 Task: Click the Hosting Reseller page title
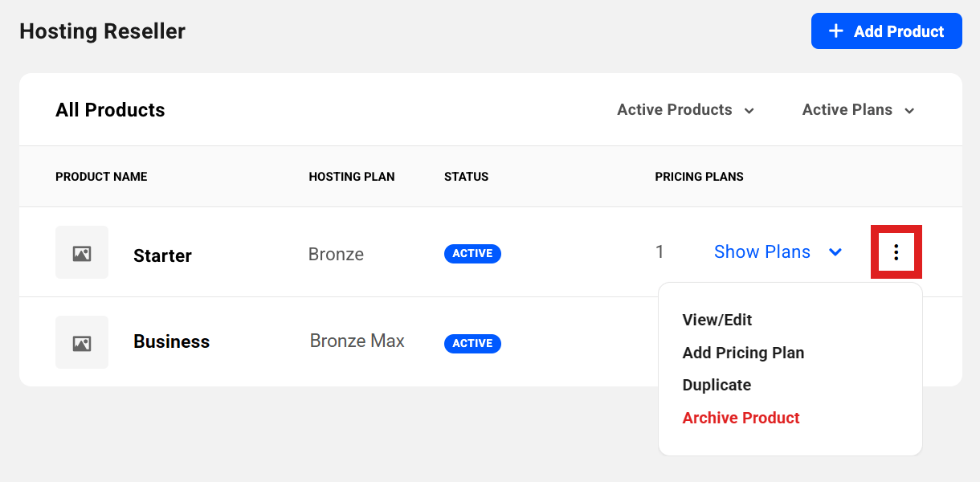coord(102,31)
